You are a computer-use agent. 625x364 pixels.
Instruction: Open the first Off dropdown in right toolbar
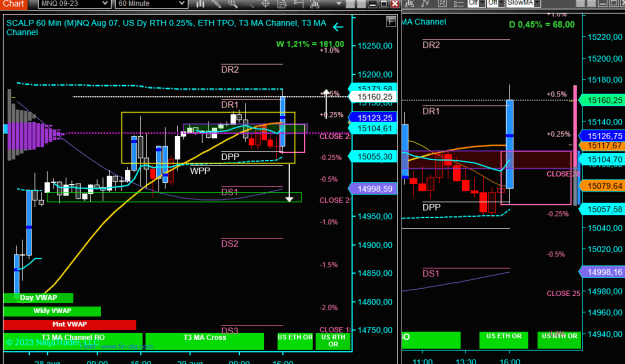[x=476, y=3]
